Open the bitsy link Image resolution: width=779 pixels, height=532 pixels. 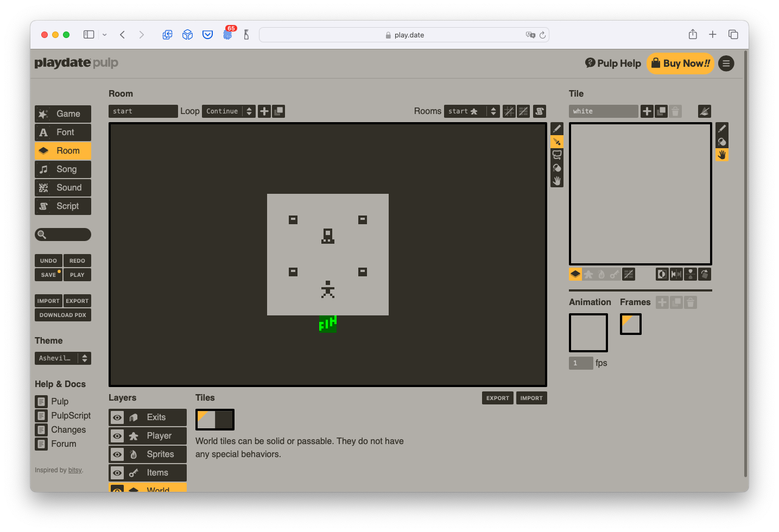[75, 470]
